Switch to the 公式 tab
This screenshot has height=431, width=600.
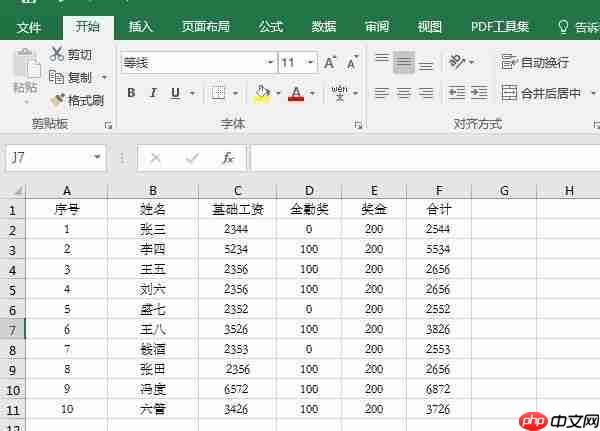click(271, 26)
